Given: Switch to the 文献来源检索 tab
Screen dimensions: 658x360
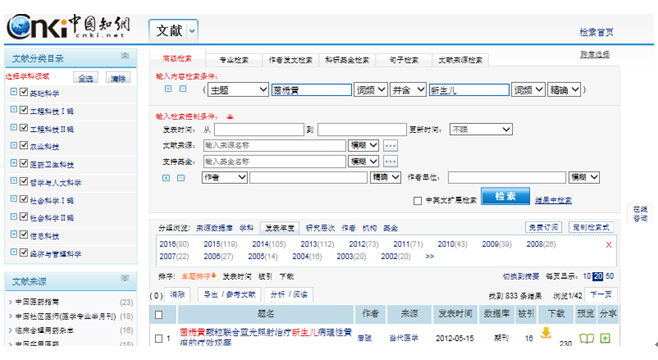Looking at the screenshot, I should 460,60.
